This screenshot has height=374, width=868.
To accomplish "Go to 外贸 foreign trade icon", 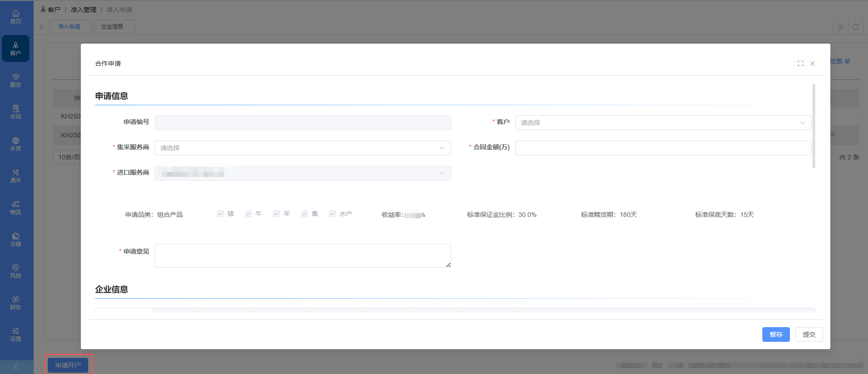I will click(16, 144).
